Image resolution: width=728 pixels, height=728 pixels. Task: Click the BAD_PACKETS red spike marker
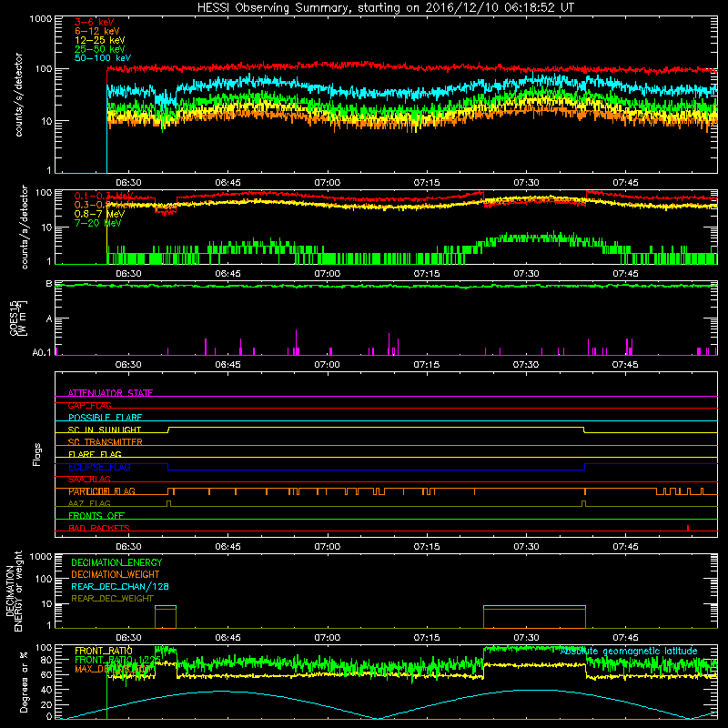[688, 528]
